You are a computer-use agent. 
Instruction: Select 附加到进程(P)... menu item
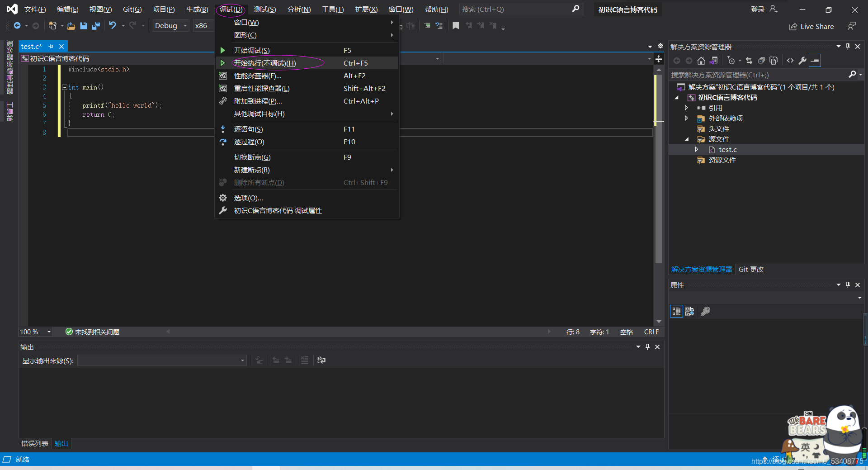(307, 101)
